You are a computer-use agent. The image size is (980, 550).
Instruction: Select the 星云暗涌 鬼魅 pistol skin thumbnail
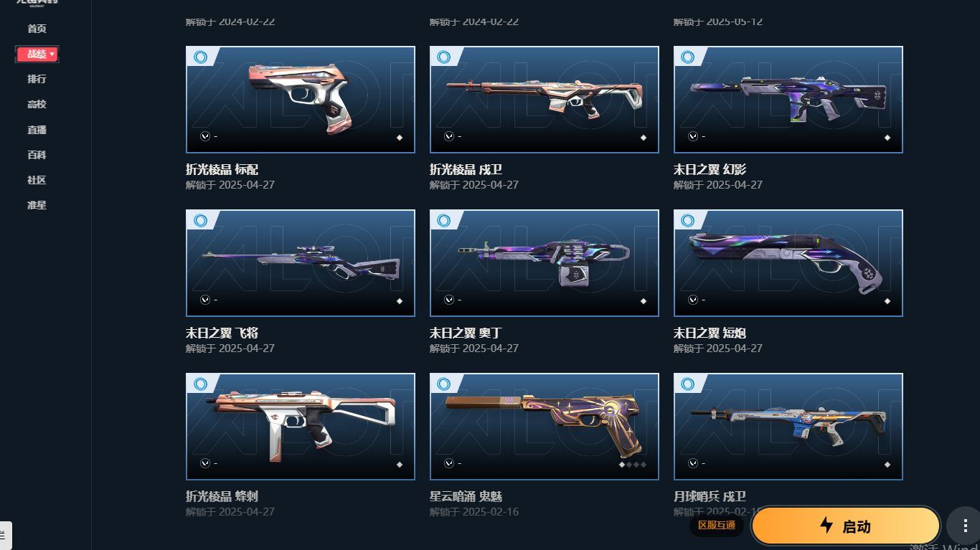coord(545,427)
